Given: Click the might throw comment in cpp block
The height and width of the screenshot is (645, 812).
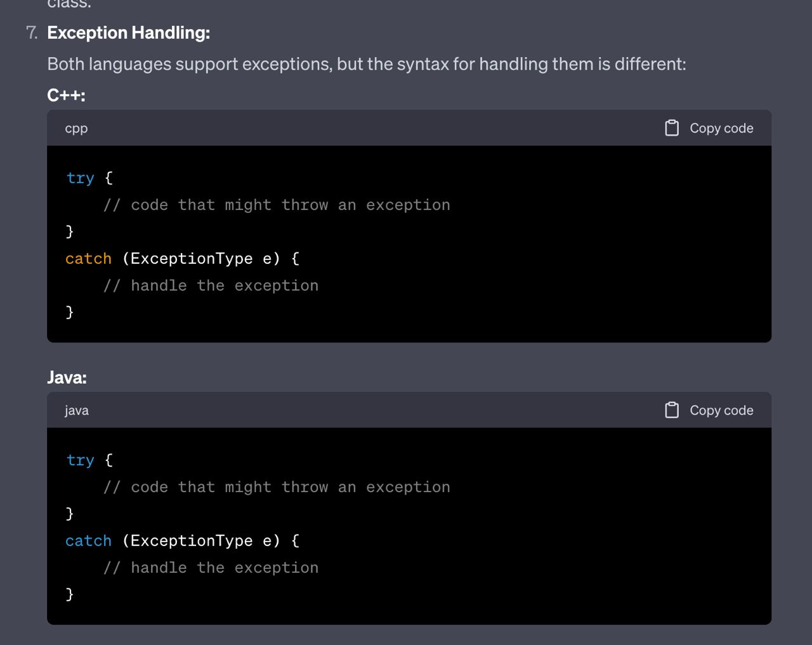Looking at the screenshot, I should (x=277, y=205).
